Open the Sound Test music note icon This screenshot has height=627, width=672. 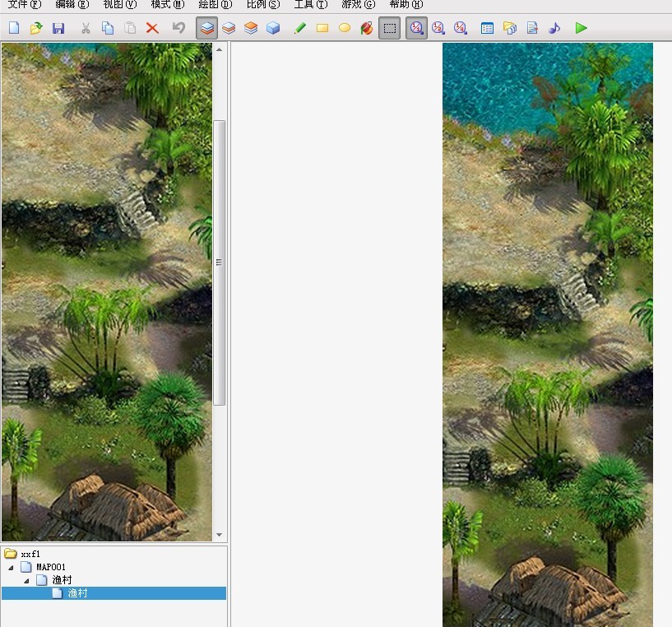[554, 28]
